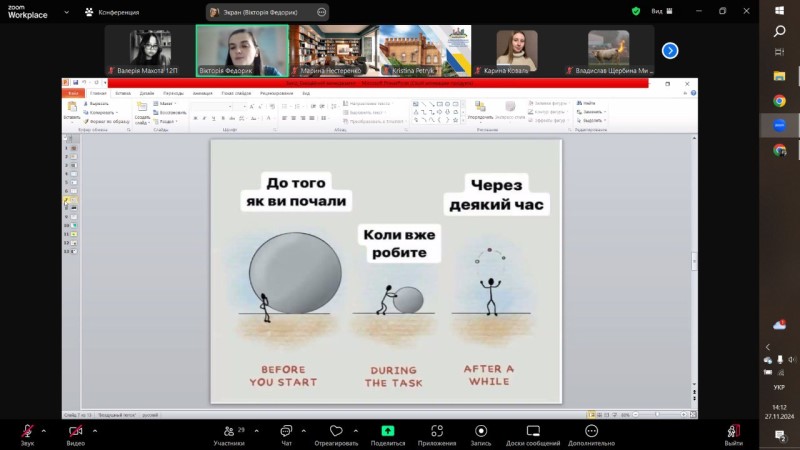
Task: Open the PowerPoint Файл tab
Action: [x=73, y=93]
